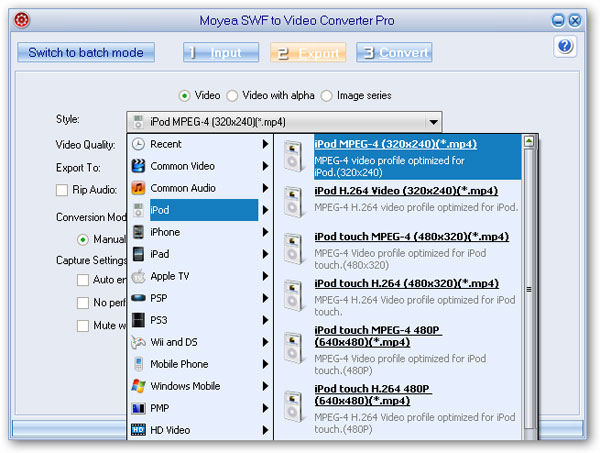Screen dimensions: 600x453
Task: Expand the Apple TV submenu arrow
Action: 265,276
